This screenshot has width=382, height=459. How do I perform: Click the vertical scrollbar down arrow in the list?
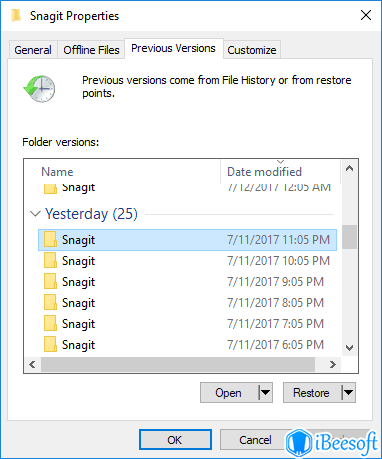click(349, 348)
